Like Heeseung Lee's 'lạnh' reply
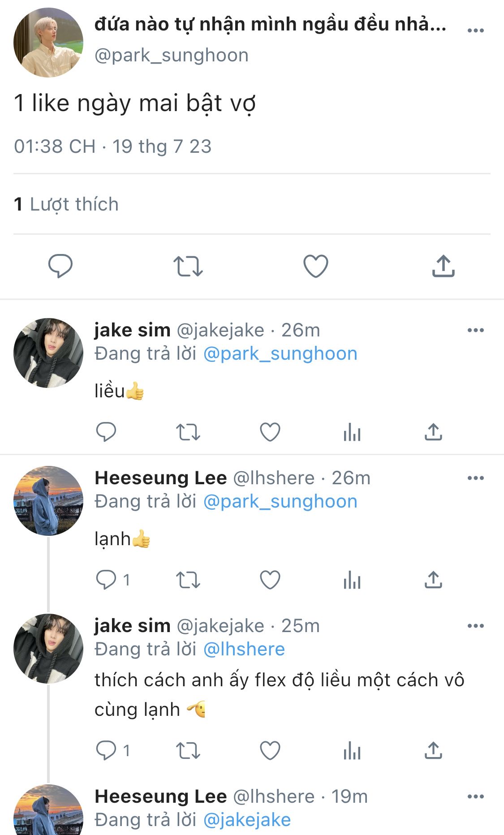 point(270,580)
